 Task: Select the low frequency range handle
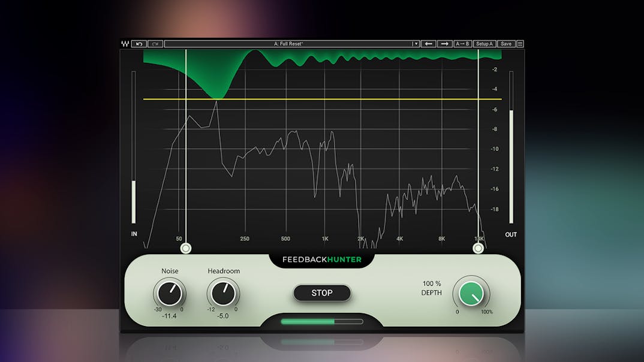pos(186,248)
